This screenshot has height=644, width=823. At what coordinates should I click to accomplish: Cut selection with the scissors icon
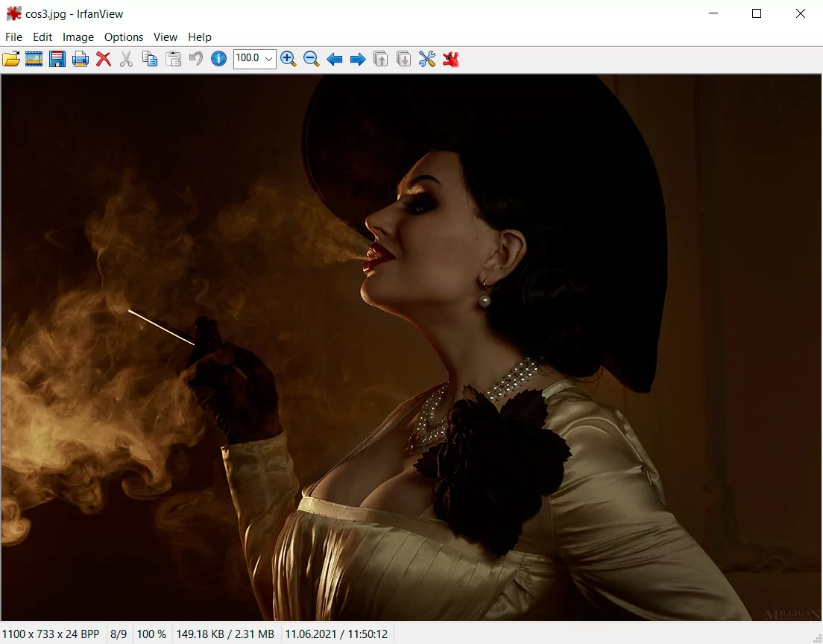[126, 59]
